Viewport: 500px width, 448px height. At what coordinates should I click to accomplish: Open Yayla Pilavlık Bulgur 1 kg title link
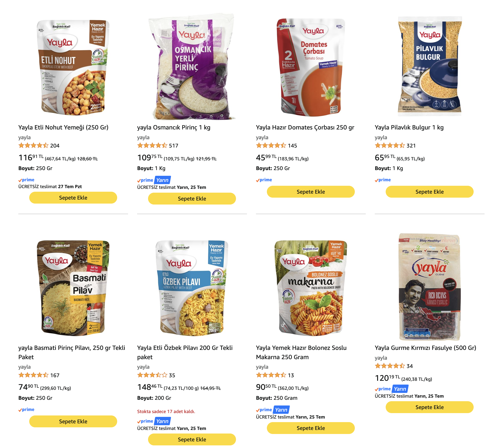pyautogui.click(x=409, y=127)
